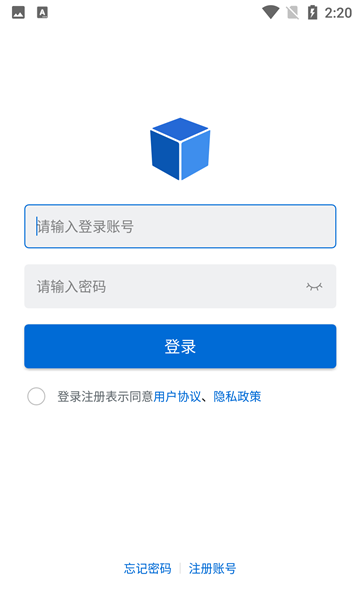The width and height of the screenshot is (360, 600).
Task: Click the blinking text cursor in account field
Action: [37, 226]
